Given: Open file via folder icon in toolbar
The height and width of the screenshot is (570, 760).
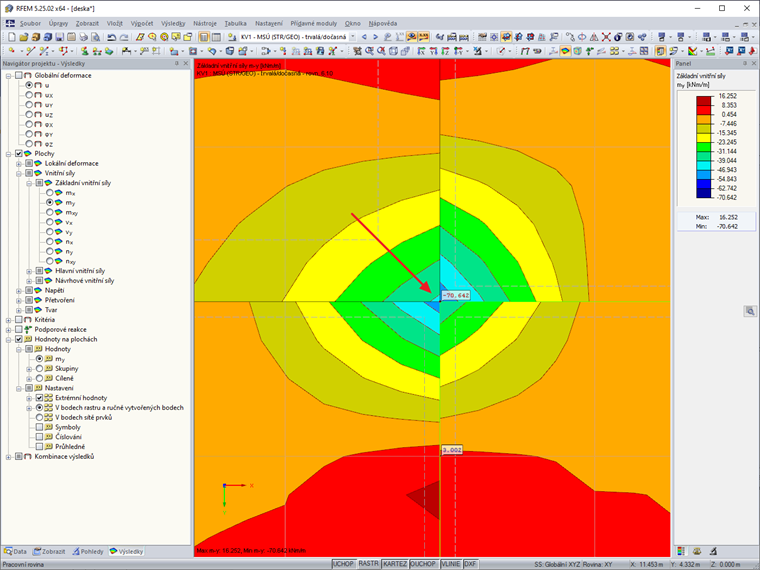Looking at the screenshot, I should 24,37.
